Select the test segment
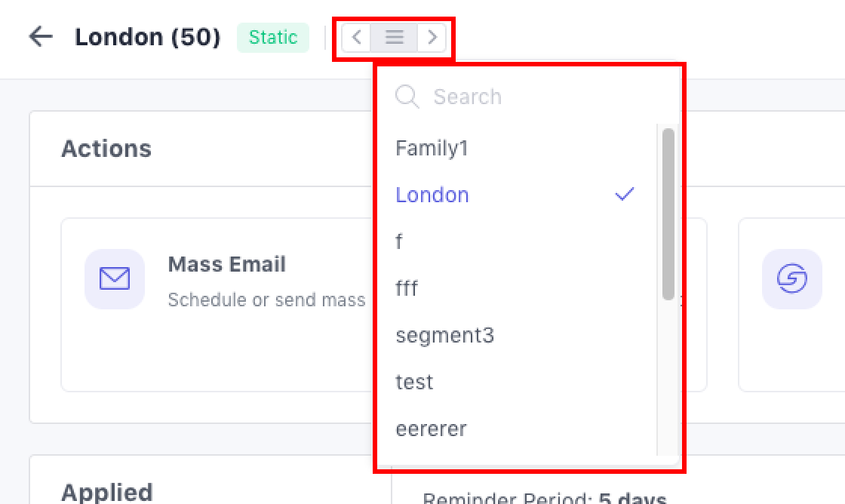 coord(415,382)
